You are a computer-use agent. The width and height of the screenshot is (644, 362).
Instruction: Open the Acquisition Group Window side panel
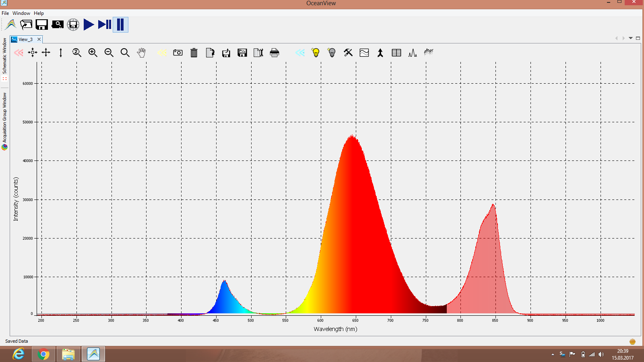pos(4,121)
